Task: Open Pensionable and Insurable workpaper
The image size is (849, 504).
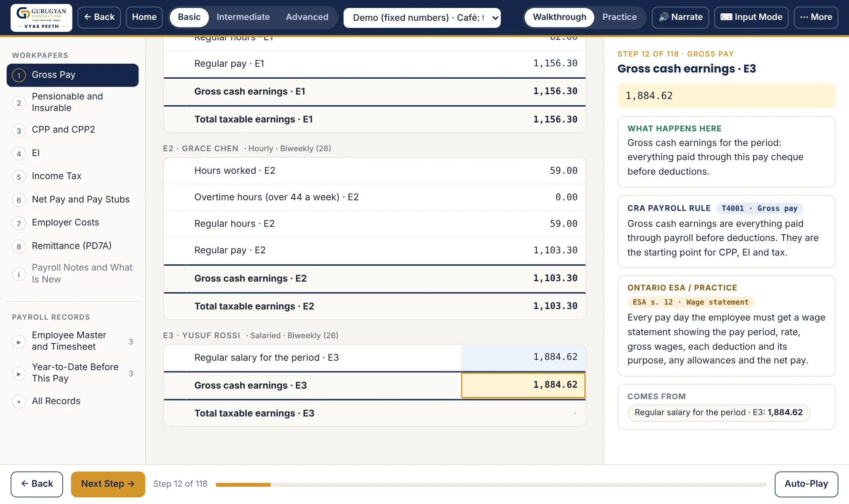Action: (73, 103)
